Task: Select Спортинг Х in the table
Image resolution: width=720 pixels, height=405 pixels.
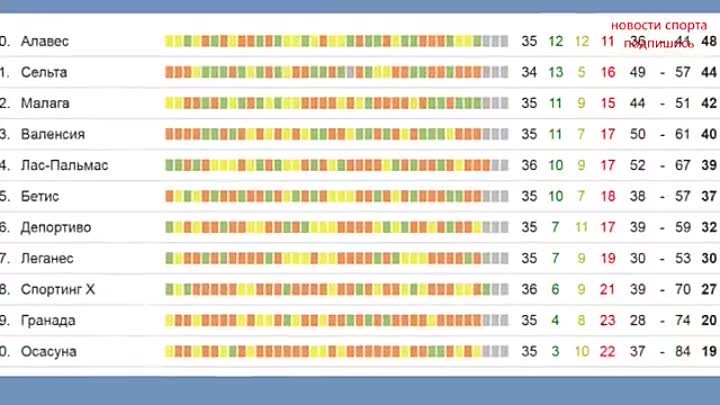Action: [x=57, y=289]
